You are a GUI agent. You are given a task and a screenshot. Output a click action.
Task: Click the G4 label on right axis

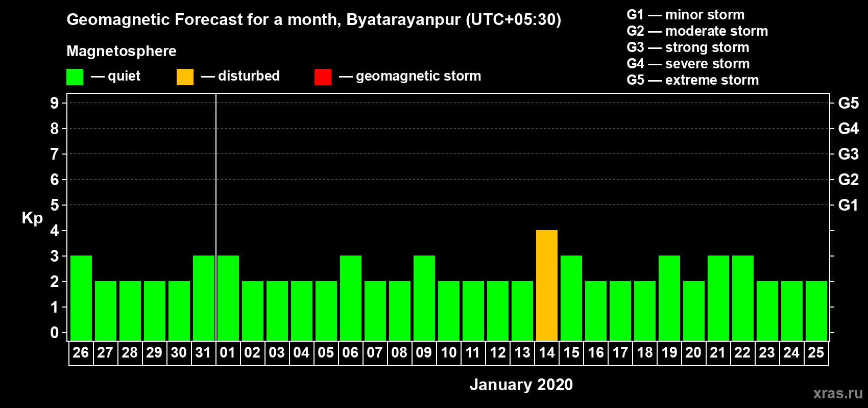point(849,129)
